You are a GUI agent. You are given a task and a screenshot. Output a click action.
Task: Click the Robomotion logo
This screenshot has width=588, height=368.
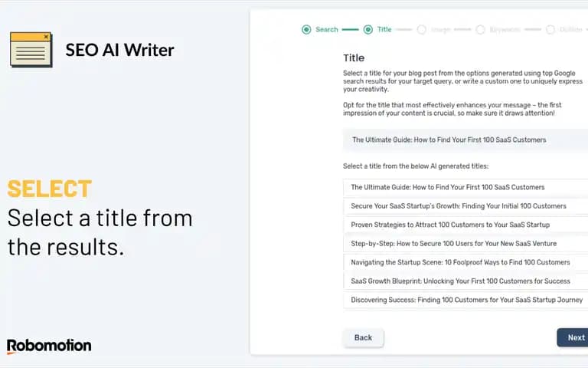tap(49, 347)
